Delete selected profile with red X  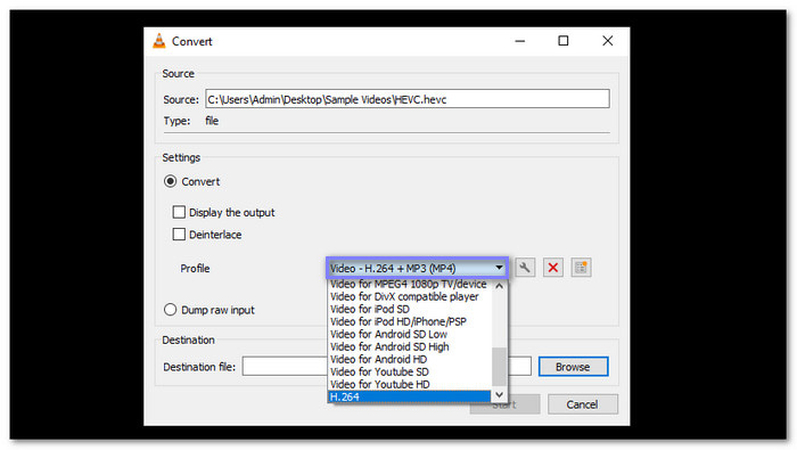(x=553, y=267)
